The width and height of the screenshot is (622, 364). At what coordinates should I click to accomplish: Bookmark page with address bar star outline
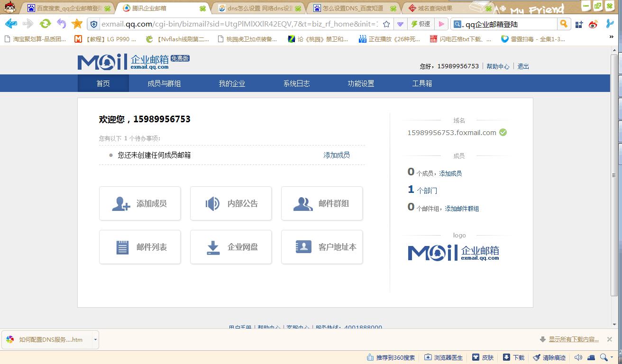tap(386, 24)
